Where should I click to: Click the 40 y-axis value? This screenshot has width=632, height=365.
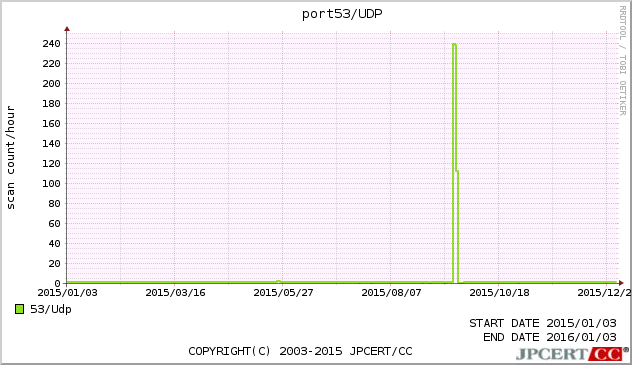(x=54, y=243)
